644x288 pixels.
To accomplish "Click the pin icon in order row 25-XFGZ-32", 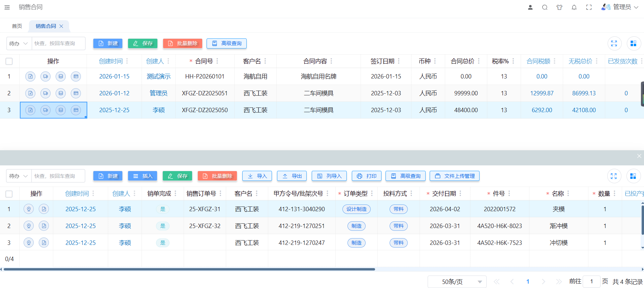I will point(29,226).
